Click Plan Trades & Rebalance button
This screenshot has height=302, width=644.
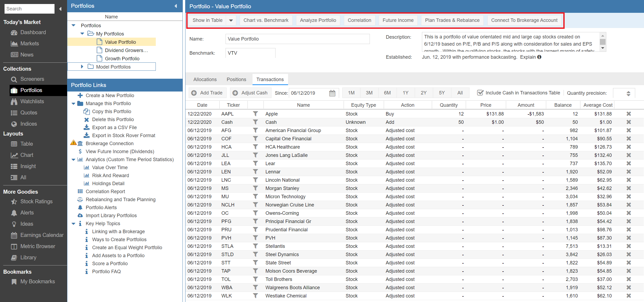click(452, 20)
